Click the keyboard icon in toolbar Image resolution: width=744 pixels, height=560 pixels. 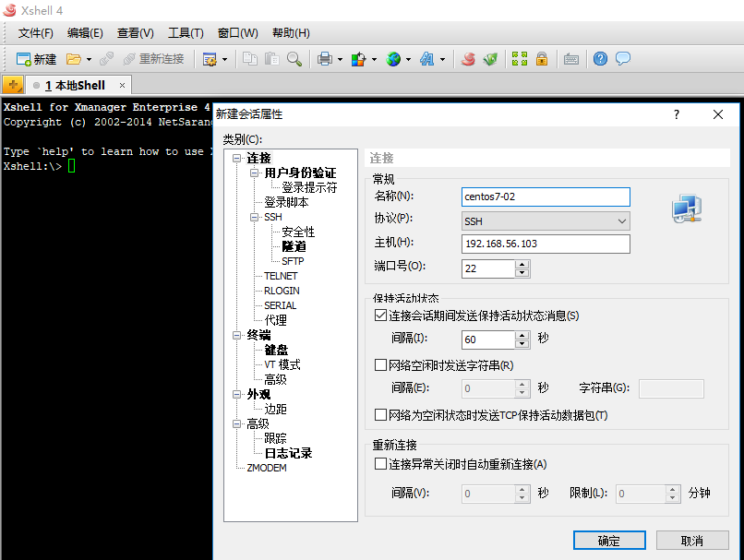pos(571,59)
